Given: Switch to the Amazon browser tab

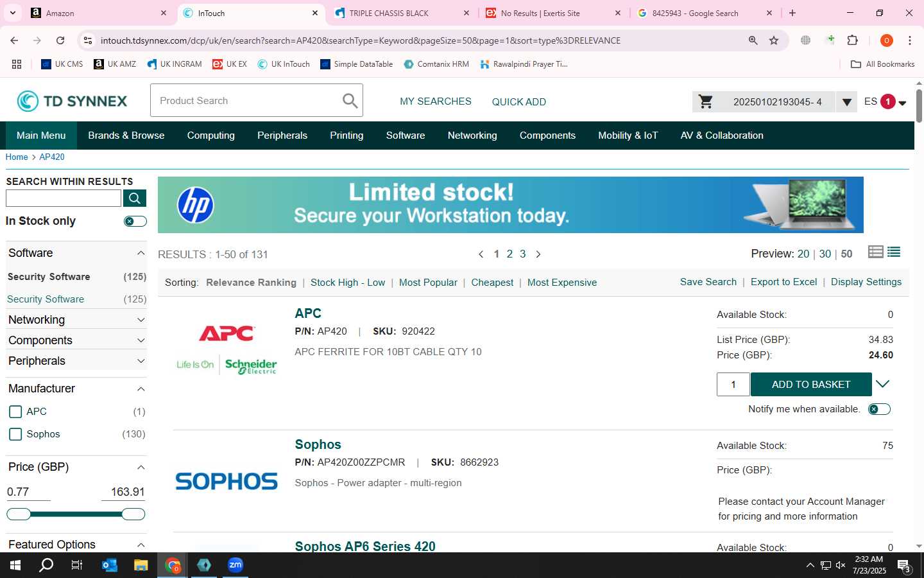Looking at the screenshot, I should 98,13.
